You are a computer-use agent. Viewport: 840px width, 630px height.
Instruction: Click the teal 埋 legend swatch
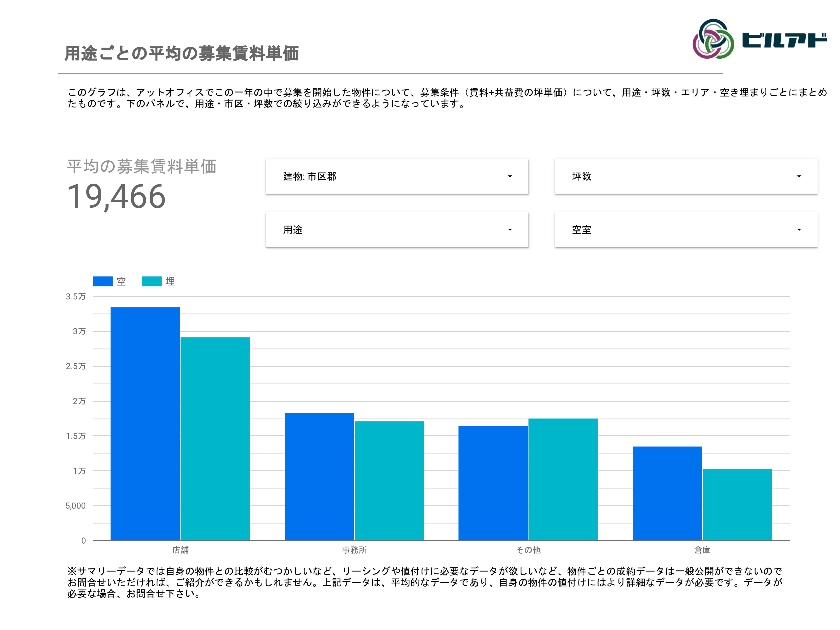tap(151, 281)
